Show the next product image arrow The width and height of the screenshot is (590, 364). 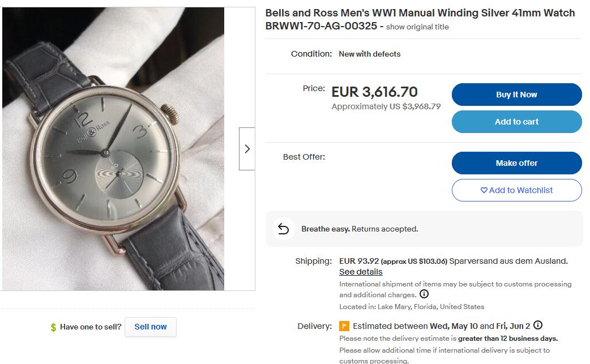point(247,149)
